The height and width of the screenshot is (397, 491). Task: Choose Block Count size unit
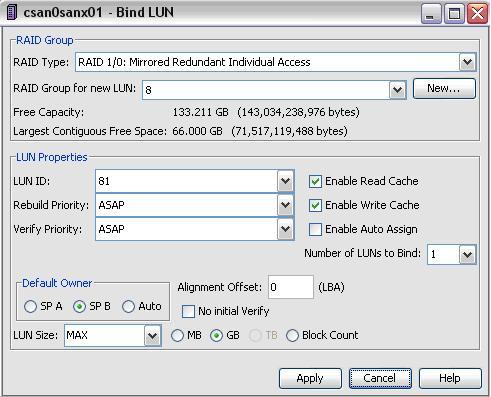pos(292,335)
